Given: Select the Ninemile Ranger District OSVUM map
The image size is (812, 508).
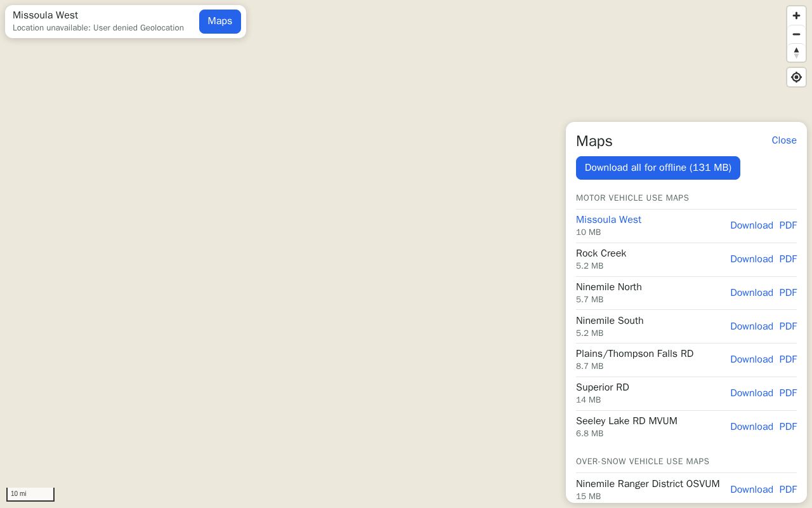Looking at the screenshot, I should [x=648, y=484].
